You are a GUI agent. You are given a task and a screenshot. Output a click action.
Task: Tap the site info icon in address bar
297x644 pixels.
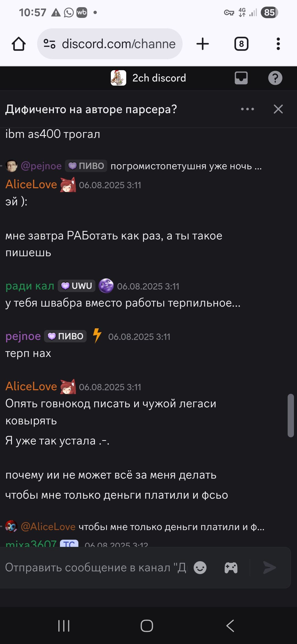coord(50,44)
